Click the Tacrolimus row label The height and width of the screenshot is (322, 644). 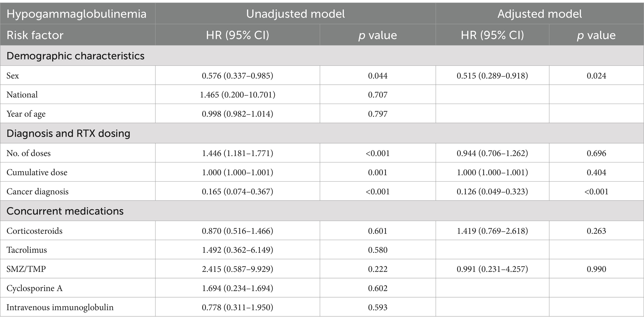click(26, 250)
